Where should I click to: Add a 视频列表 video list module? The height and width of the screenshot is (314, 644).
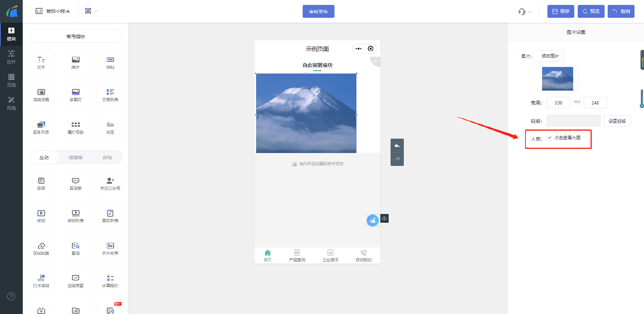click(75, 216)
